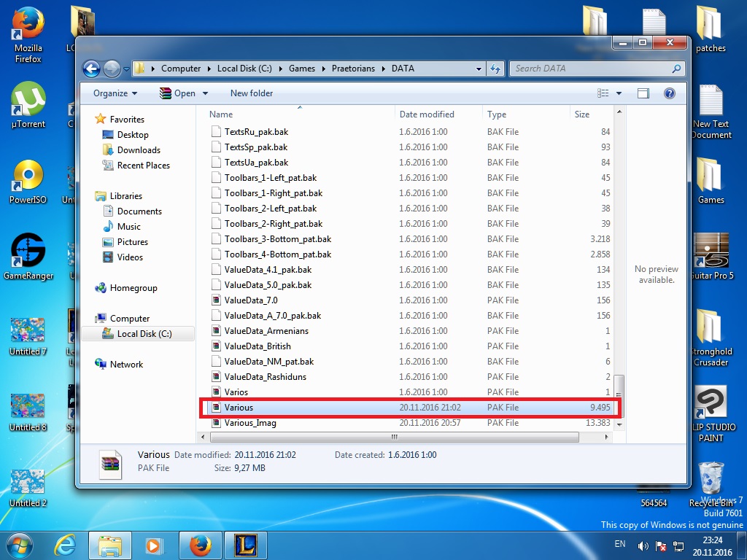The image size is (747, 560).
Task: Click the patches folder on the desktop
Action: pos(710,29)
